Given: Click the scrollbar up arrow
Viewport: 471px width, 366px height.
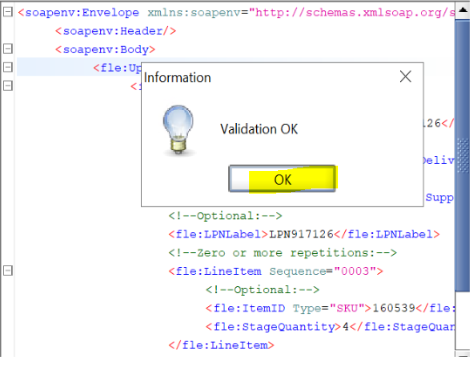Looking at the screenshot, I should [463, 10].
